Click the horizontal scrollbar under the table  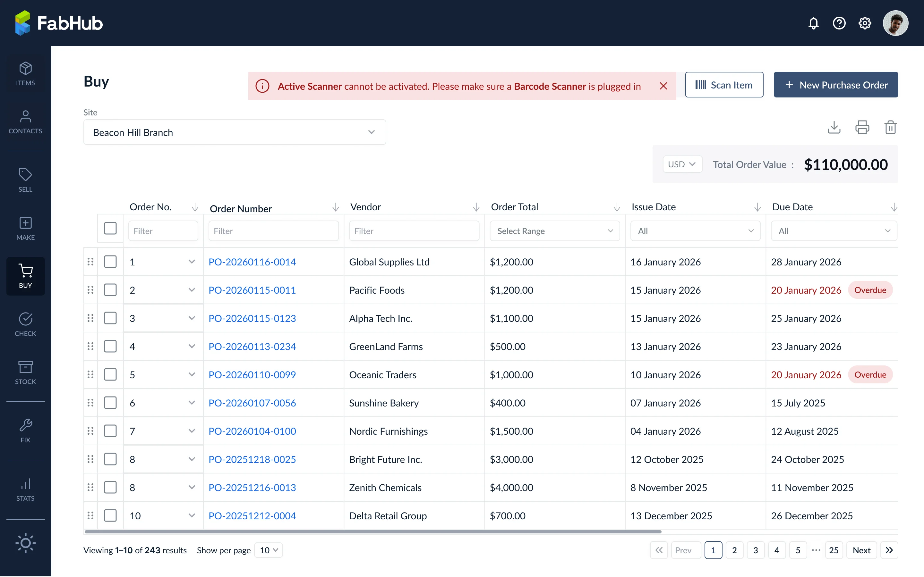(x=373, y=531)
